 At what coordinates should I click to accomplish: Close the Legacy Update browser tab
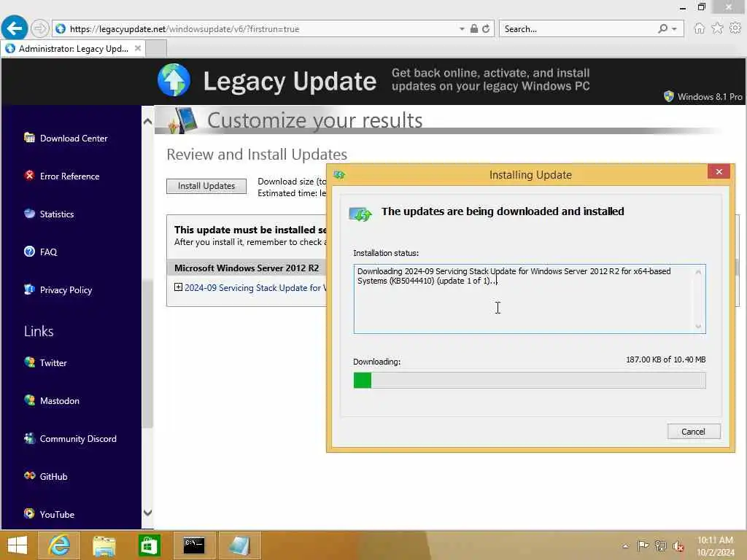138,48
